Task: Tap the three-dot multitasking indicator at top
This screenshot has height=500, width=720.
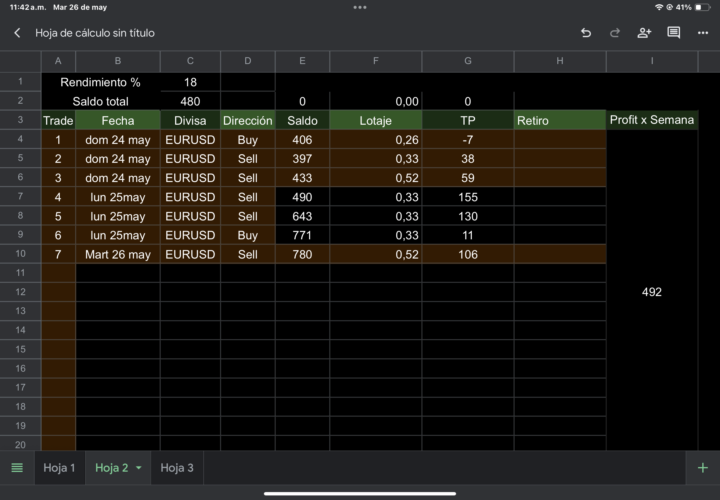Action: (360, 7)
